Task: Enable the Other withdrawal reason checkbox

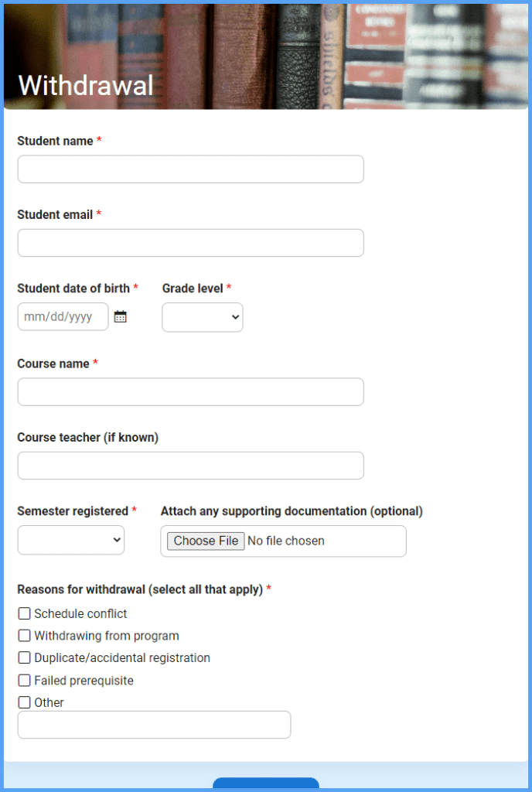Action: 24,702
